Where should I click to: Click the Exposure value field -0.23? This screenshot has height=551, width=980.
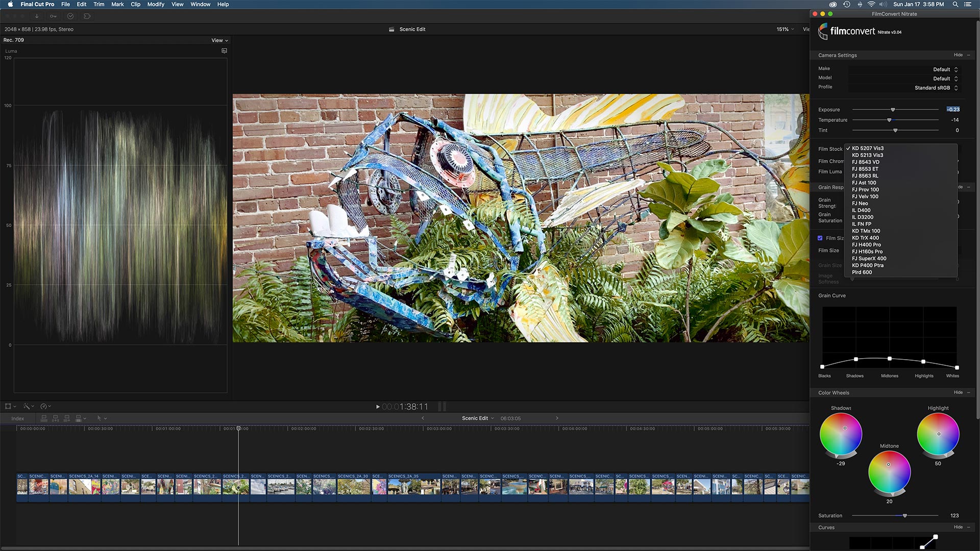pos(953,110)
